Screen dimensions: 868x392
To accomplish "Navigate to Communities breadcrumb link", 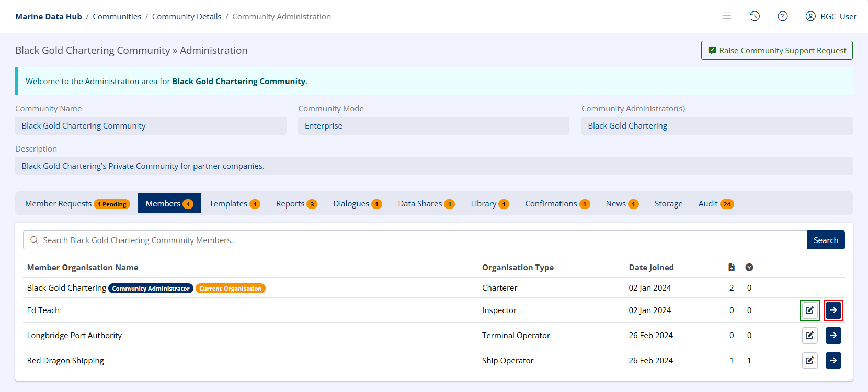I will (x=117, y=17).
